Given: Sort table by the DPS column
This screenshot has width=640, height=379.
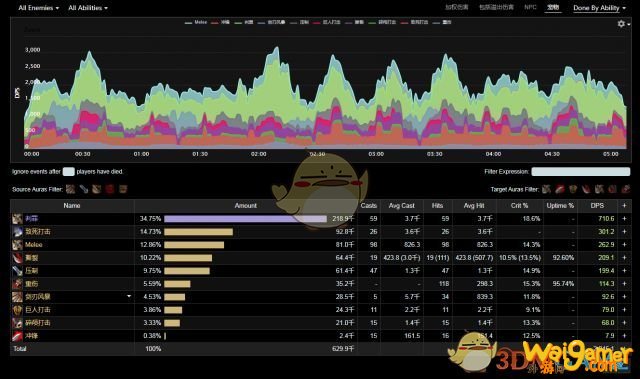Looking at the screenshot, I should tap(597, 206).
